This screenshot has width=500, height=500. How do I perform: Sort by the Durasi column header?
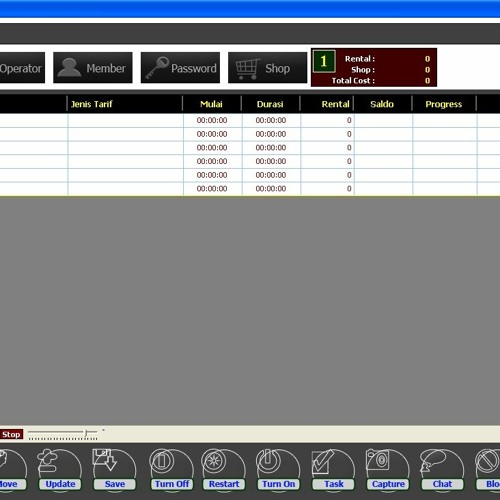click(x=271, y=104)
